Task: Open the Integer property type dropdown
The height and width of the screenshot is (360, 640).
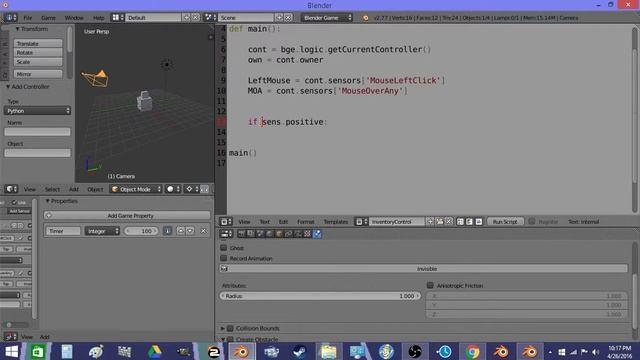Action: [102, 231]
